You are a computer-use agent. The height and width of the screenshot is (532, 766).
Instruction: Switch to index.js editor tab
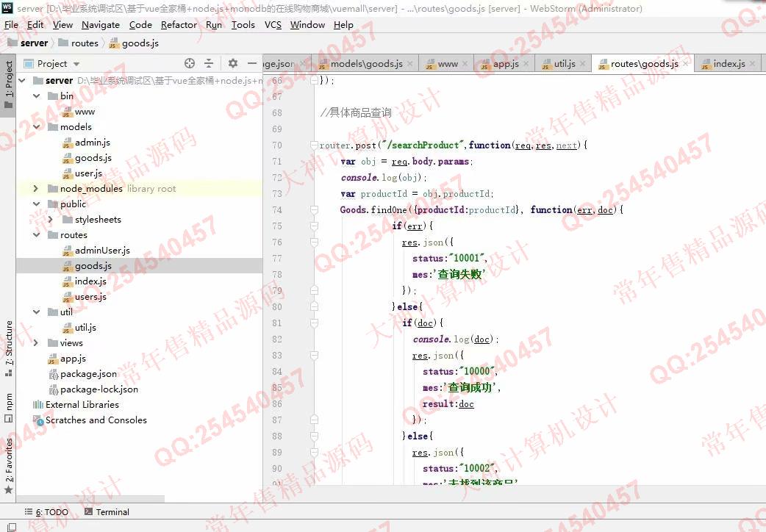pos(729,63)
